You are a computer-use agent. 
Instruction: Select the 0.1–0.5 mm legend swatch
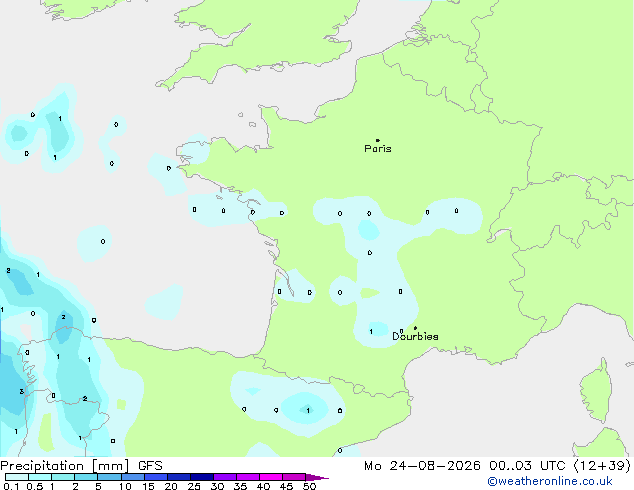pyautogui.click(x=17, y=477)
